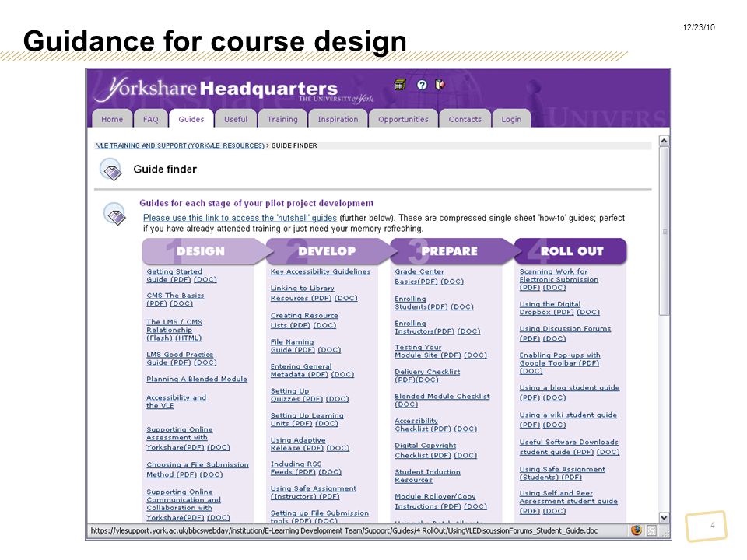Screen dimensions: 747x560
Task: Click the S icon in status bar
Action: [652, 530]
